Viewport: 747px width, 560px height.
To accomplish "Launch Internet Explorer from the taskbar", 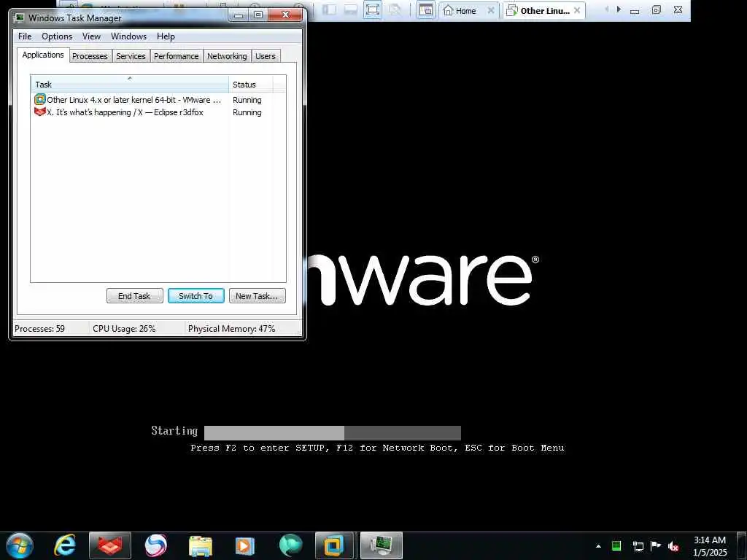I will pos(65,545).
